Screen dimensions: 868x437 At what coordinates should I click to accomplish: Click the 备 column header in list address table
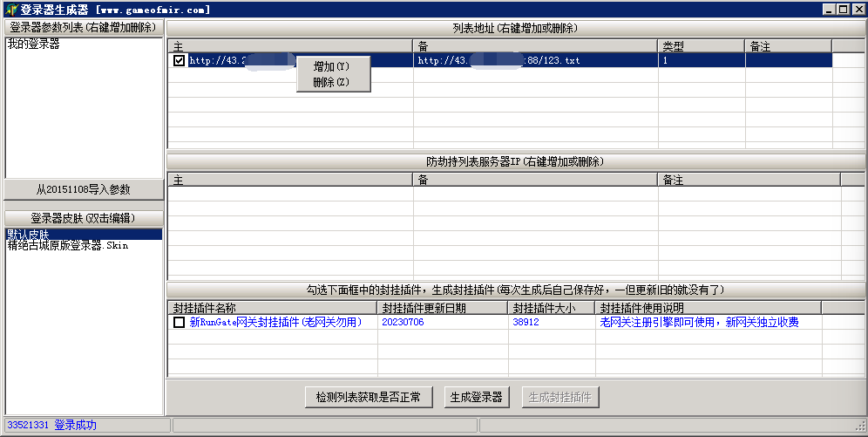coord(535,46)
